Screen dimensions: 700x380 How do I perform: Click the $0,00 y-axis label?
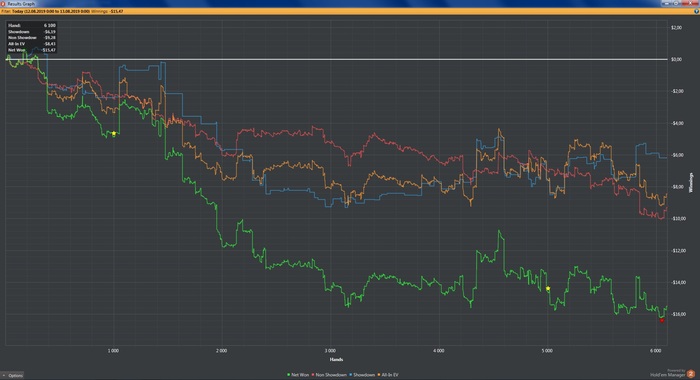point(676,59)
